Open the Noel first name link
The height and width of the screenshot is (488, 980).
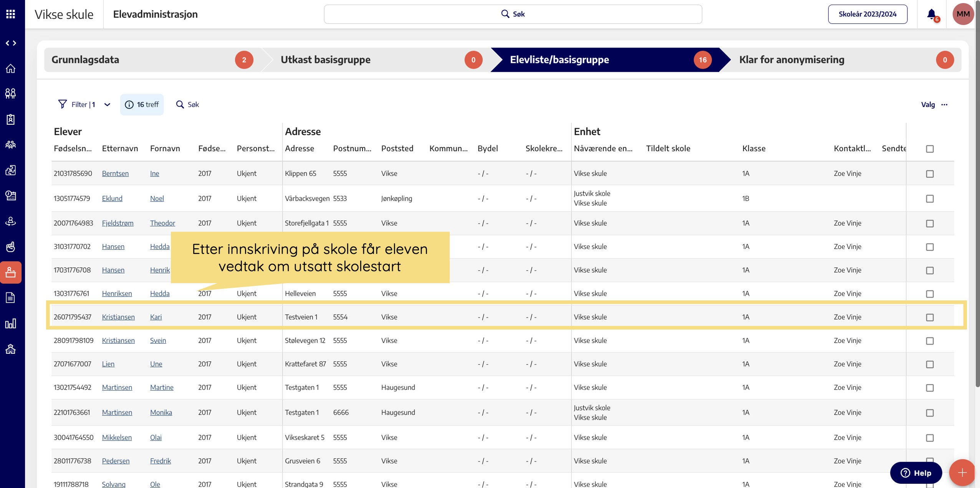pos(157,198)
